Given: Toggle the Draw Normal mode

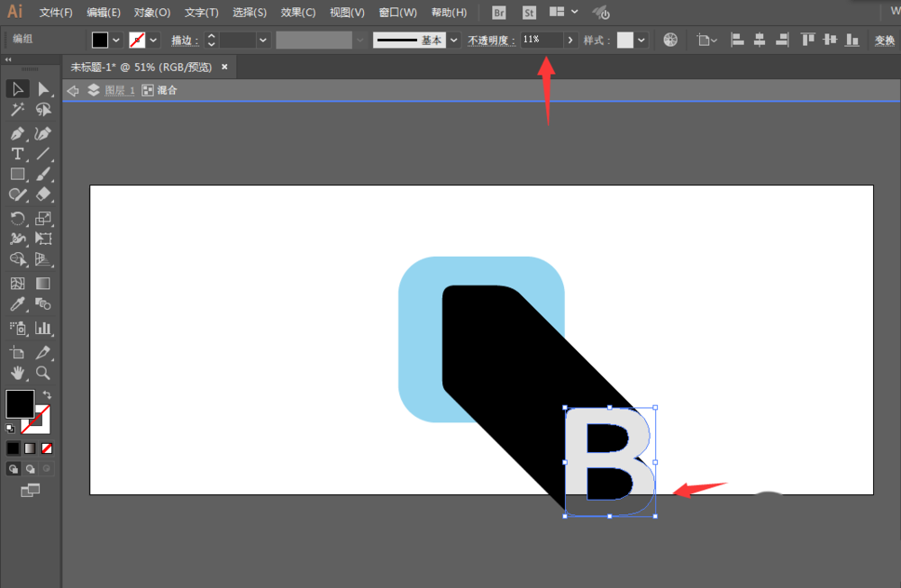Looking at the screenshot, I should tap(14, 469).
